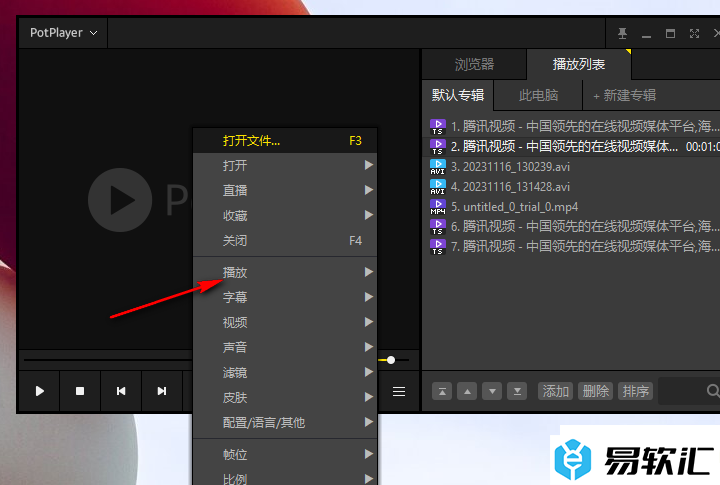720x485 pixels.
Task: Click the TS file icon of item 7
Action: pyautogui.click(x=438, y=247)
